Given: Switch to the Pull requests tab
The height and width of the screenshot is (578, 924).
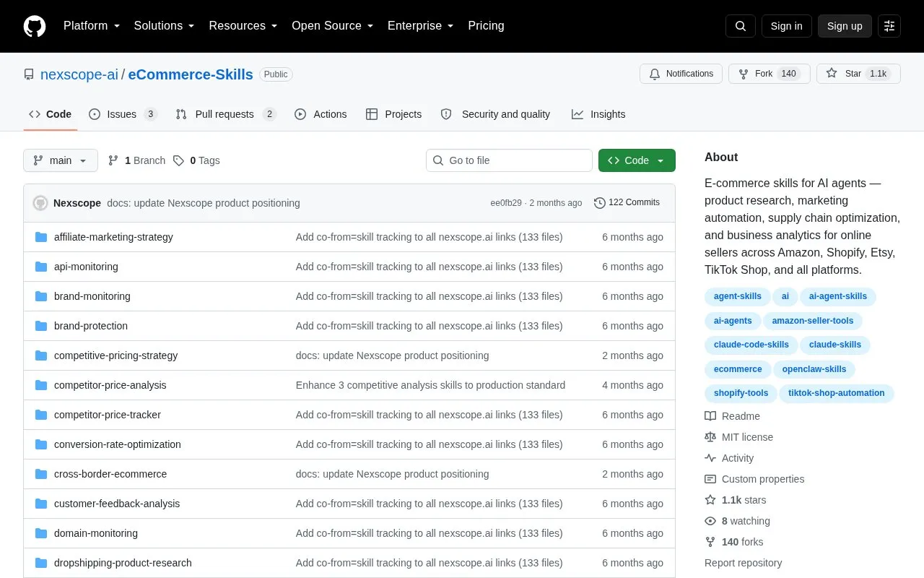Looking at the screenshot, I should tap(226, 114).
